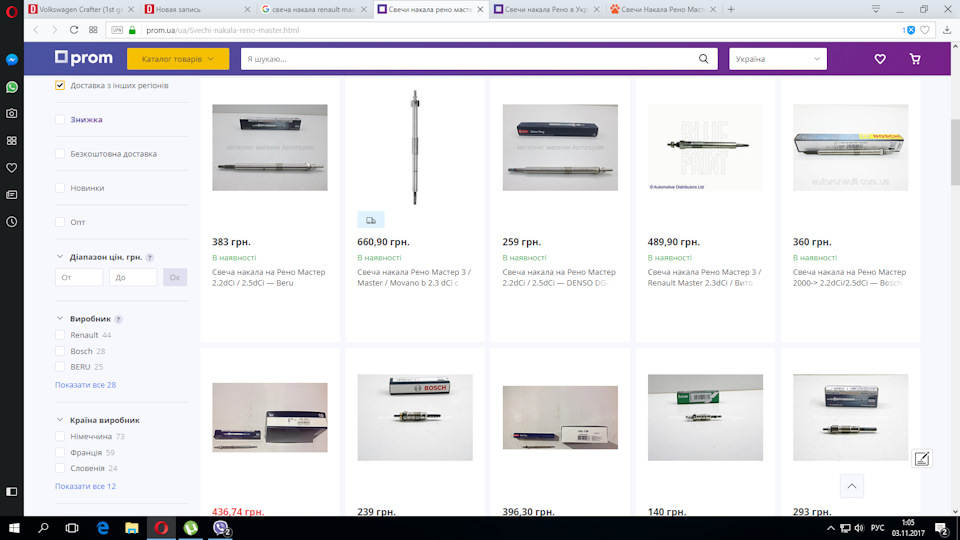Click the Bosch 360 грн product thumbnail
The width and height of the screenshot is (960, 540).
click(850, 147)
